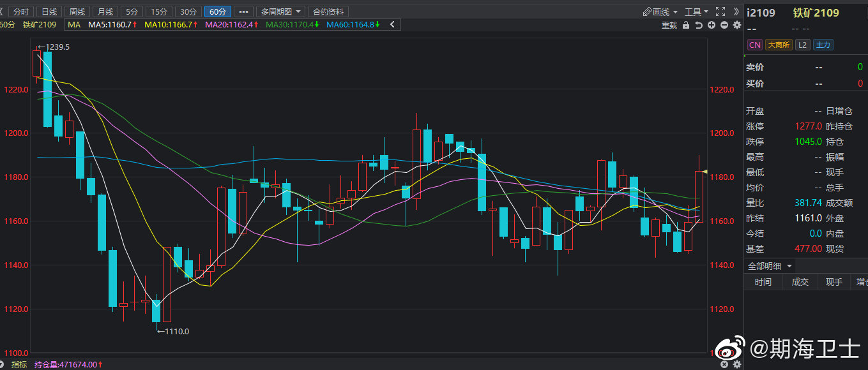Zoom in with the plus icon
Viewport: 868px width, 370px height.
coord(712,25)
